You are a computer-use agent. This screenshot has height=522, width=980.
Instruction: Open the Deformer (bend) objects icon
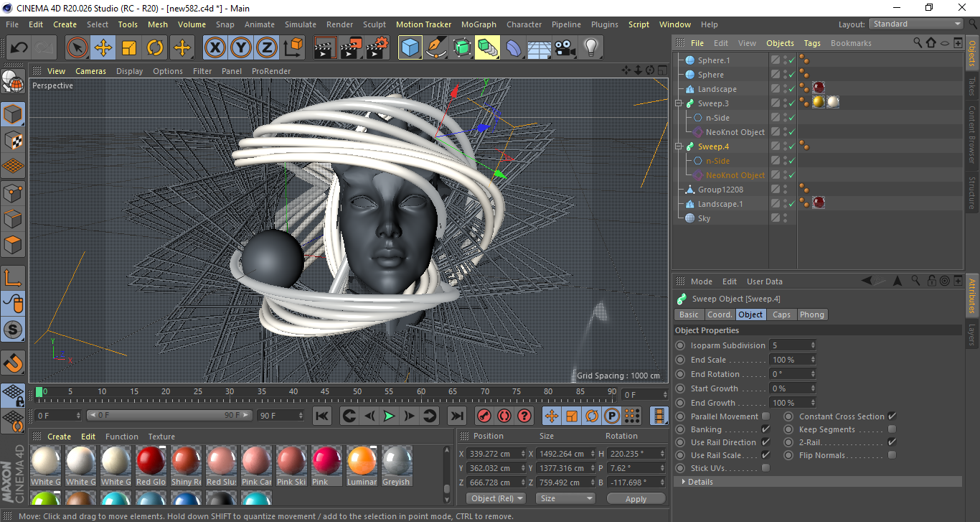coord(514,48)
